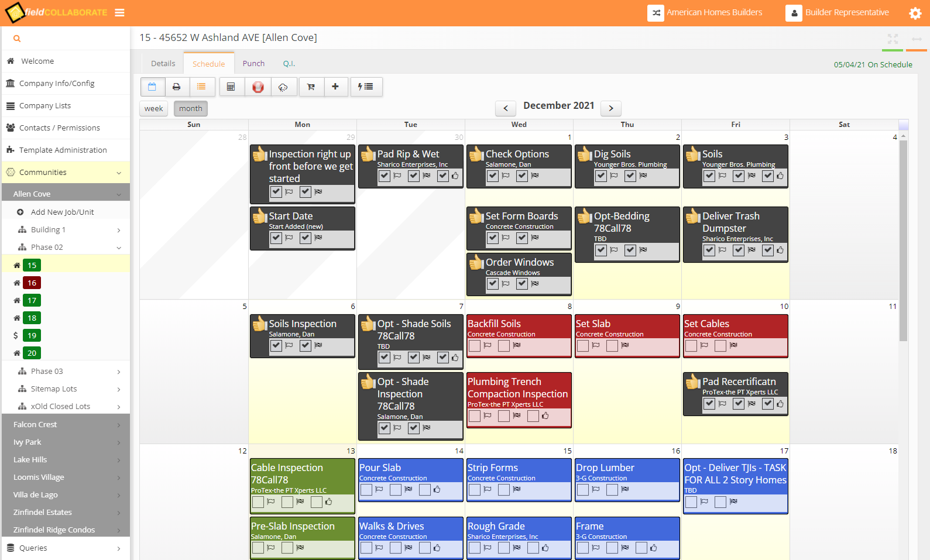Expand the Queries section arrow
This screenshot has height=560, width=930.
[119, 548]
